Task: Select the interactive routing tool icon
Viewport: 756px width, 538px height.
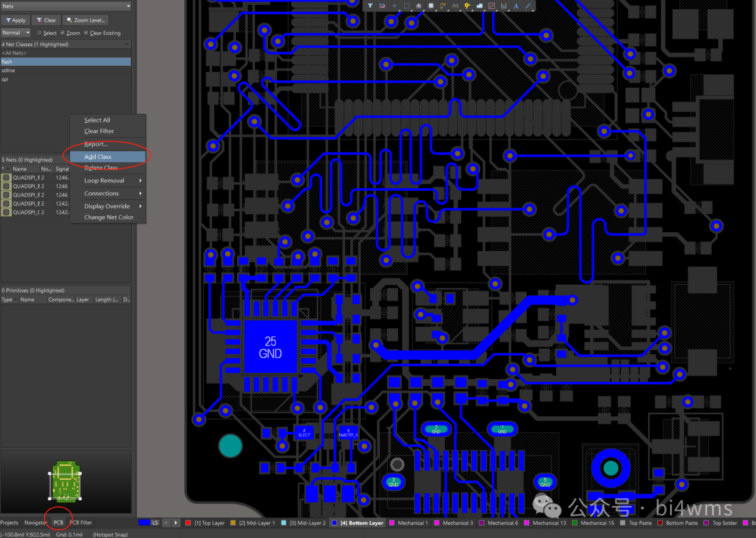Action: tap(443, 6)
